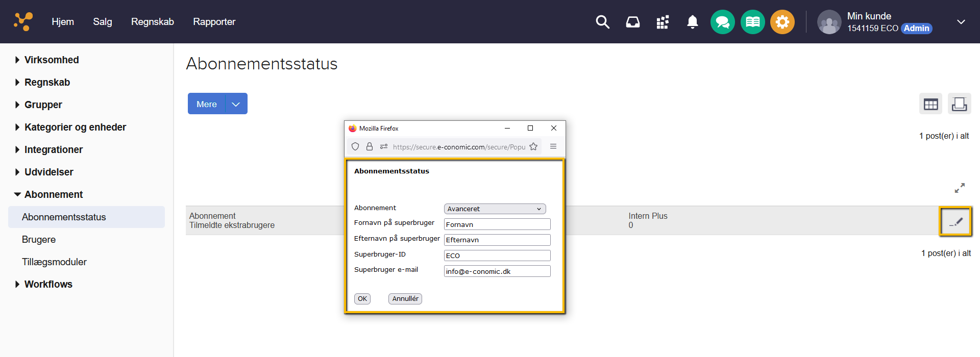Click the search magnifier icon
The image size is (980, 357).
(602, 22)
